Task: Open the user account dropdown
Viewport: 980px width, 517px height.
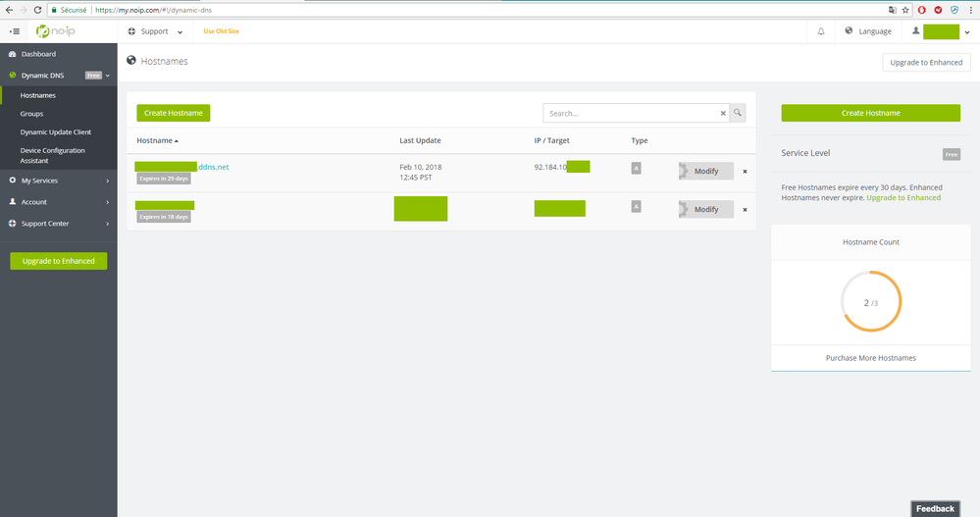Action: (x=942, y=31)
